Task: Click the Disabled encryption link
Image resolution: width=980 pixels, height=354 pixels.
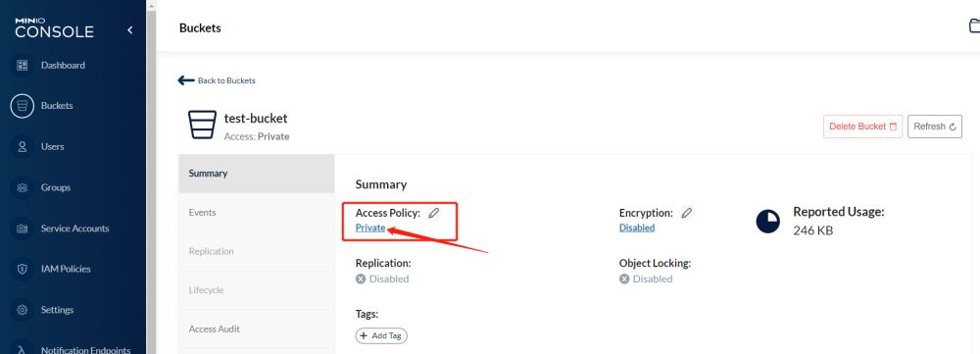Action: 637,228
